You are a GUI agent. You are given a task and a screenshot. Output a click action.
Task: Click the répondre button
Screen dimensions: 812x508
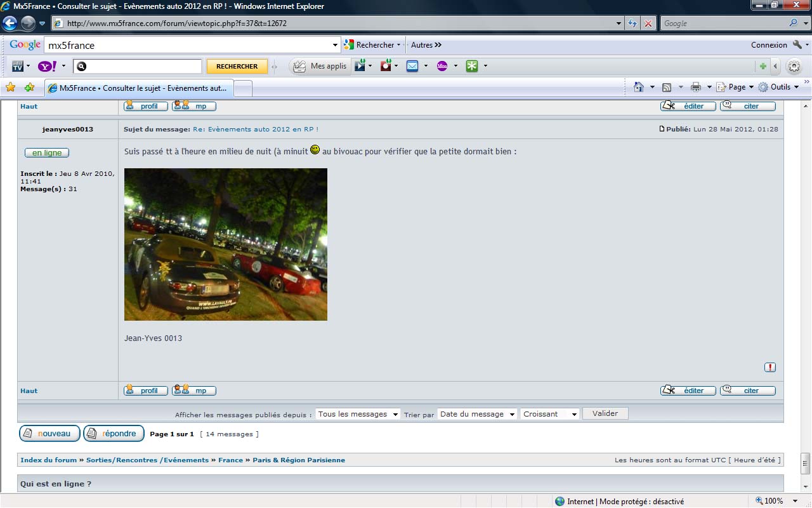point(114,434)
